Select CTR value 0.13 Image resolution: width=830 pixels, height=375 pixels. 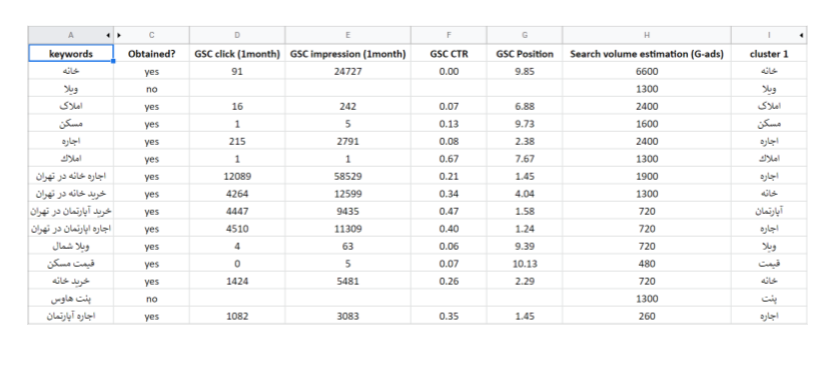pyautogui.click(x=449, y=123)
